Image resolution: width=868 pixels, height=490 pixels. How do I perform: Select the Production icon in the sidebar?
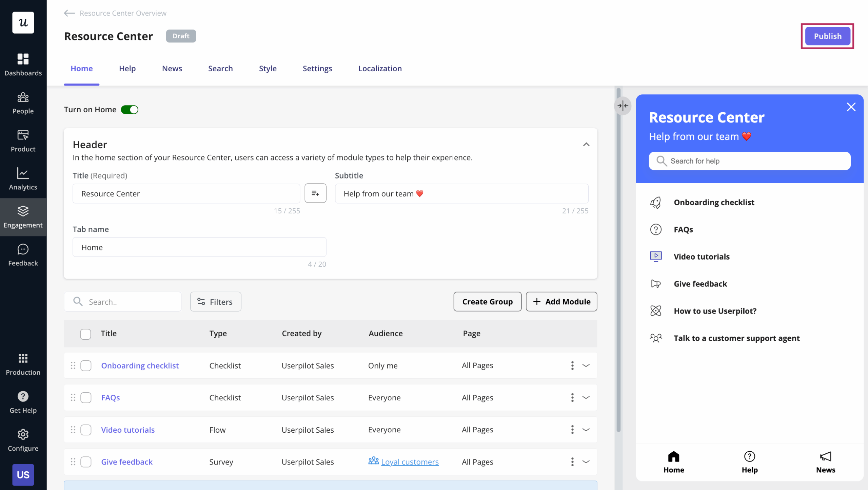(23, 364)
